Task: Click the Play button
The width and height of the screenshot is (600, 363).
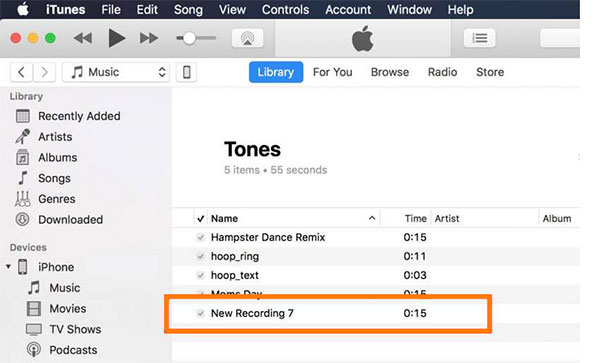Action: tap(116, 38)
